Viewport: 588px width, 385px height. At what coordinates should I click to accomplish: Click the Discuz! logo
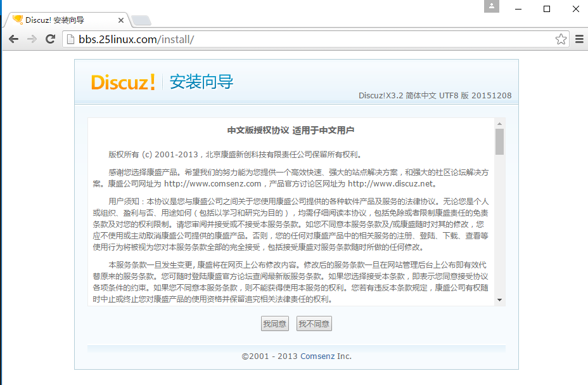click(123, 82)
